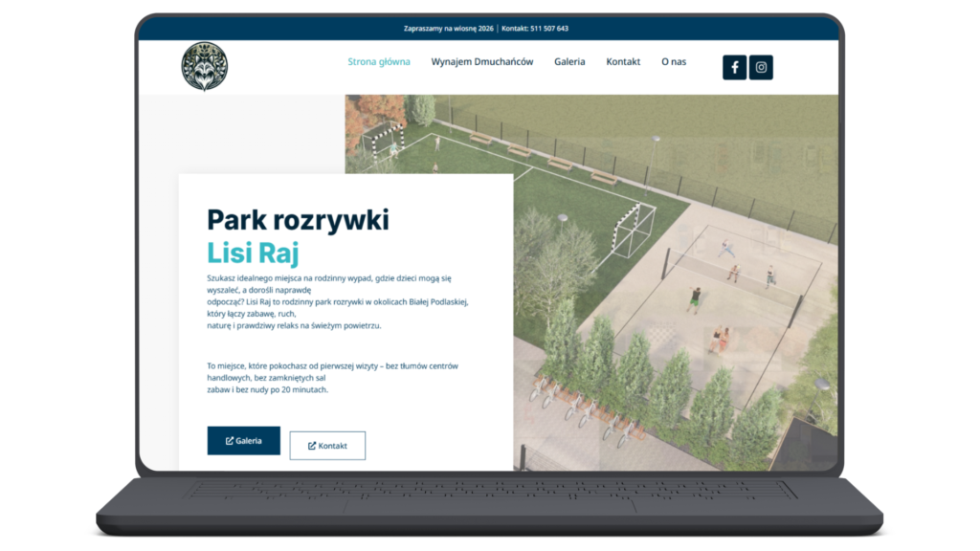Go to Galeria via the top navigation
Viewport: 980px width, 551px height.
point(569,61)
